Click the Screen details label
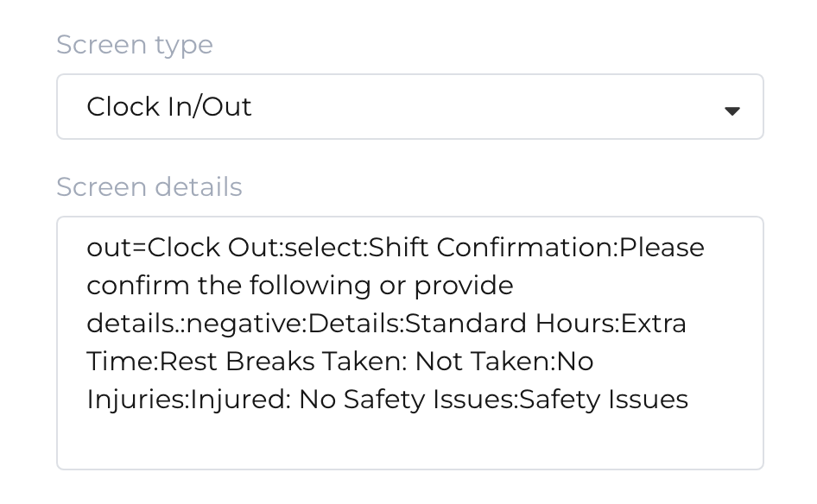Viewport: 817px width, 504px height. pyautogui.click(x=149, y=186)
